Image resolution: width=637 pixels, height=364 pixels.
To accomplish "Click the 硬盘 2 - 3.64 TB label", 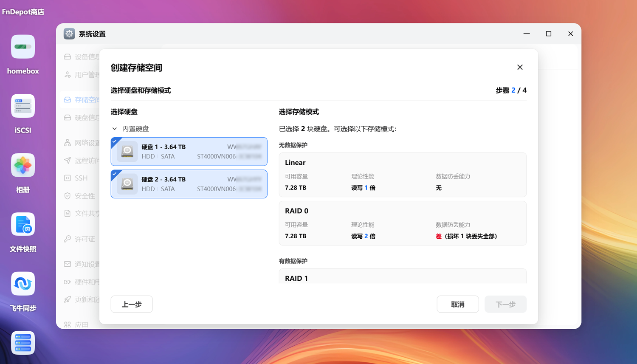I will 163,179.
